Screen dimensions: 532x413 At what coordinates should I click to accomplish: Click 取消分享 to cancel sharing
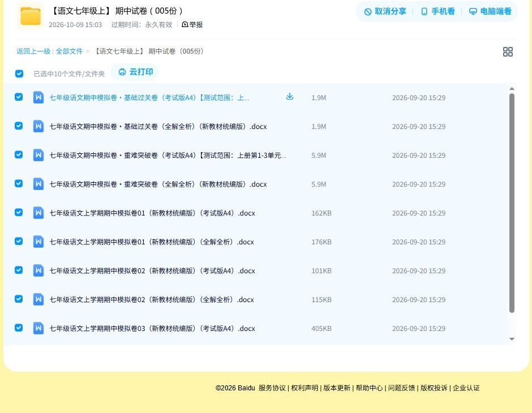point(385,11)
